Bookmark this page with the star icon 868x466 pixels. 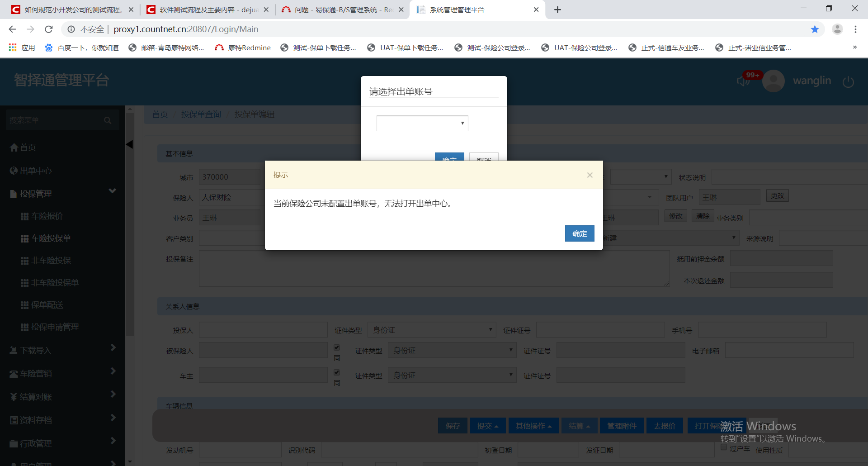(x=815, y=29)
